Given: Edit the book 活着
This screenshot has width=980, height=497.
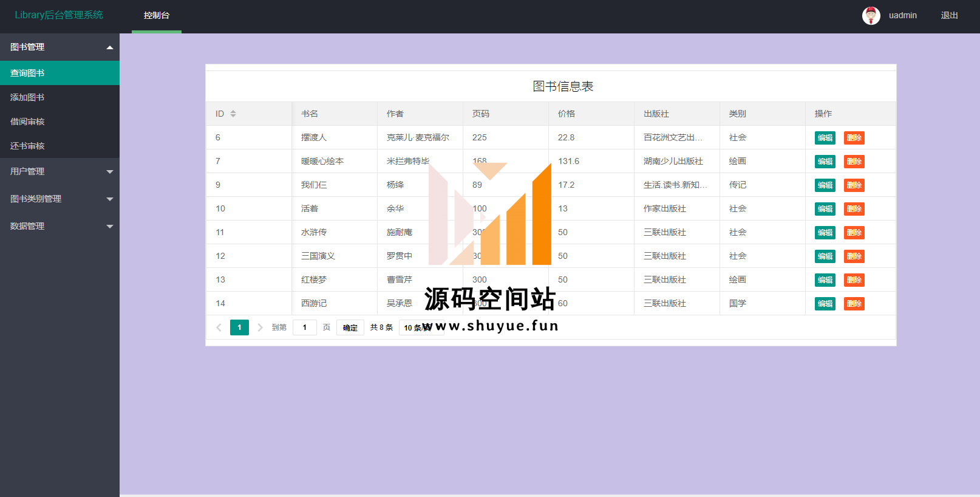Looking at the screenshot, I should click(825, 209).
